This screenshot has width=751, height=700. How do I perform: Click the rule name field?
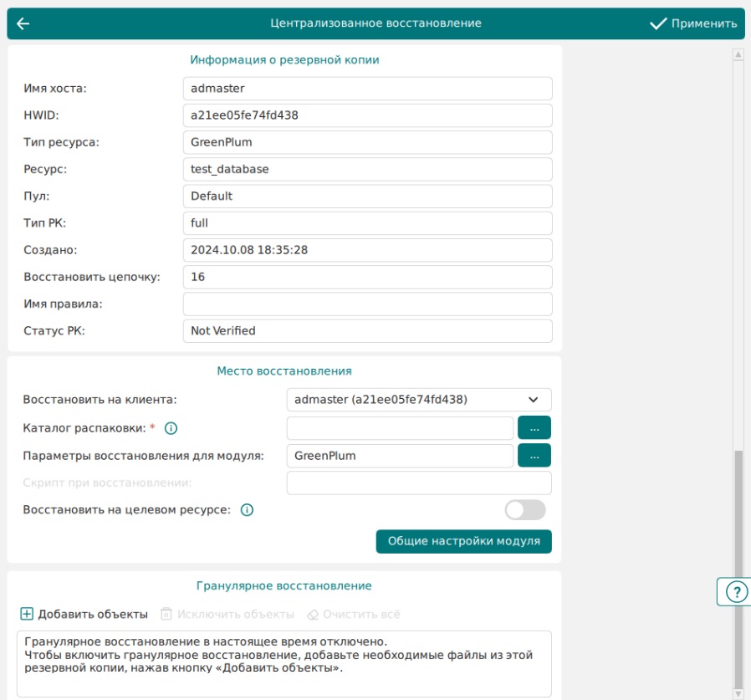pos(367,304)
